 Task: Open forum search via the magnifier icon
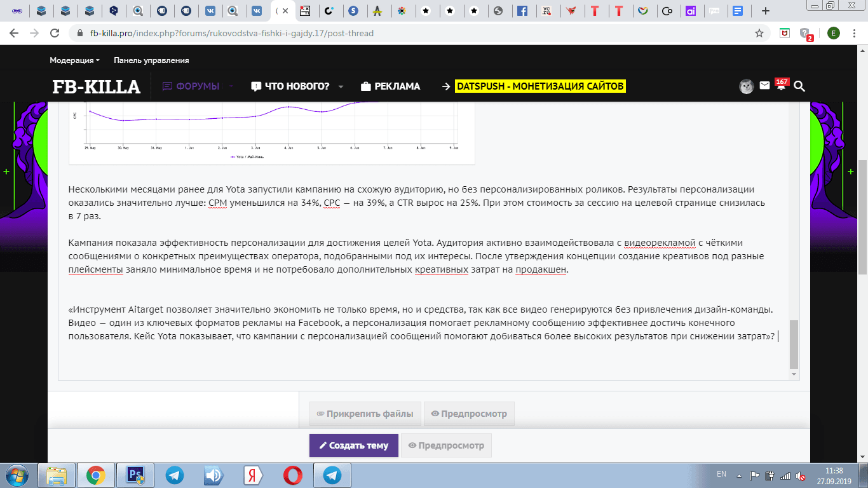(799, 86)
